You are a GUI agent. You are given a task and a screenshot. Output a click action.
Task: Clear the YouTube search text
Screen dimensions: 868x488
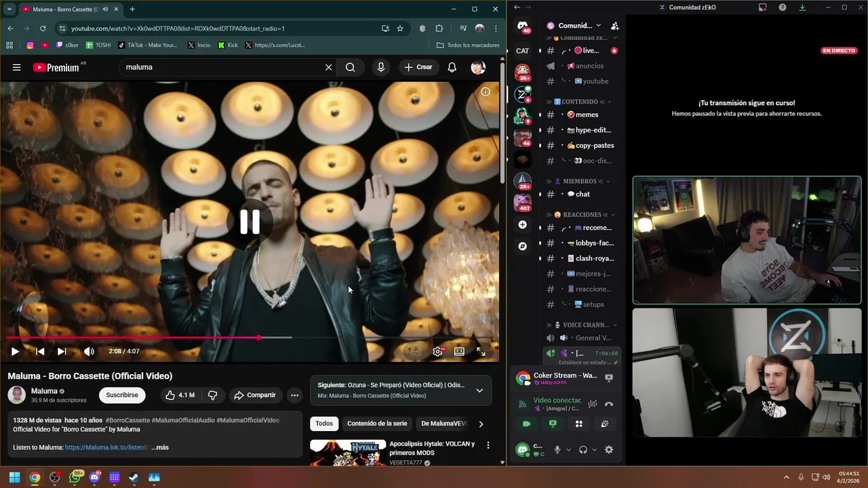coord(328,67)
